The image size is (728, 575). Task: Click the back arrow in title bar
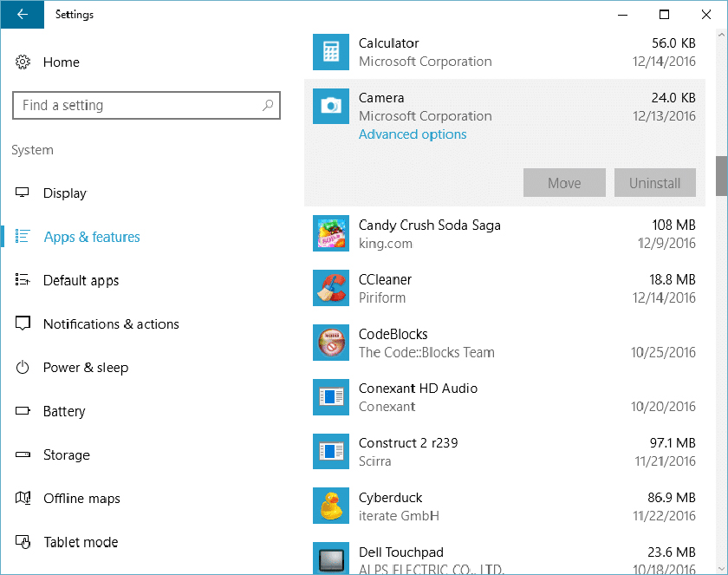[22, 14]
